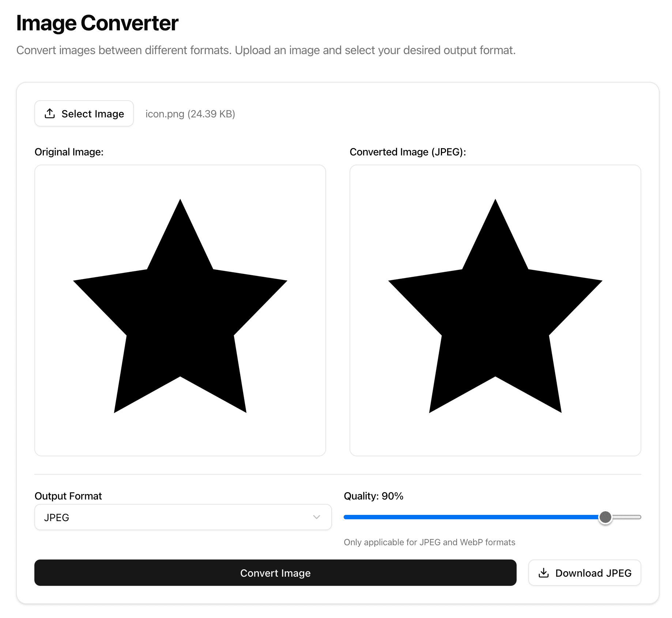This screenshot has width=672, height=618.
Task: Click the Original Image label
Action: tap(69, 152)
